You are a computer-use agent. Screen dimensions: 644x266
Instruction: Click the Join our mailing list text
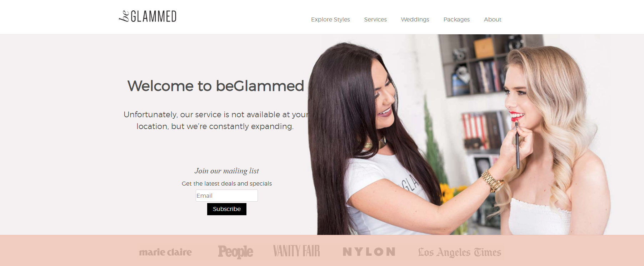pyautogui.click(x=227, y=171)
